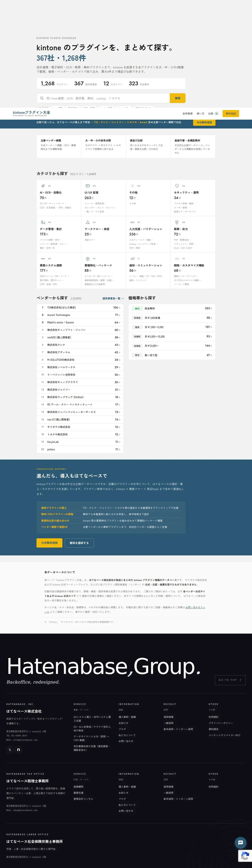Click the yellow 検索 button
Image resolution: width=252 pixels, height=868 pixels.
tap(177, 98)
